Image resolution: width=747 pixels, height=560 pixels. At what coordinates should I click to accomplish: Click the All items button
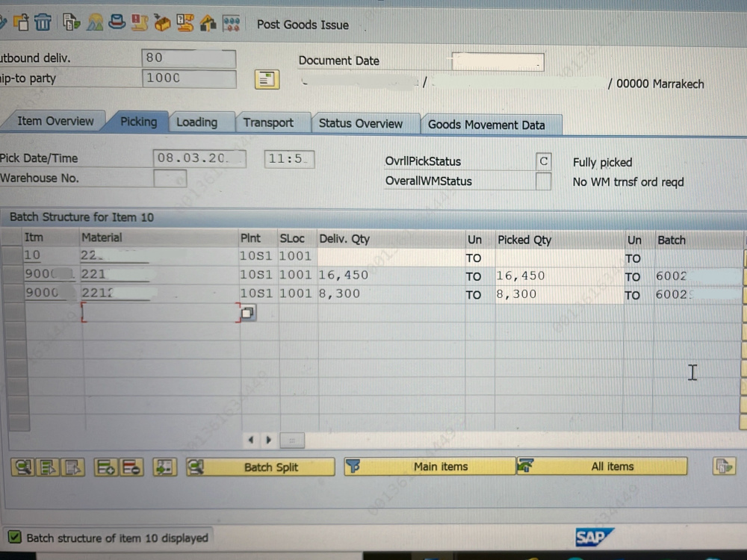coord(601,467)
